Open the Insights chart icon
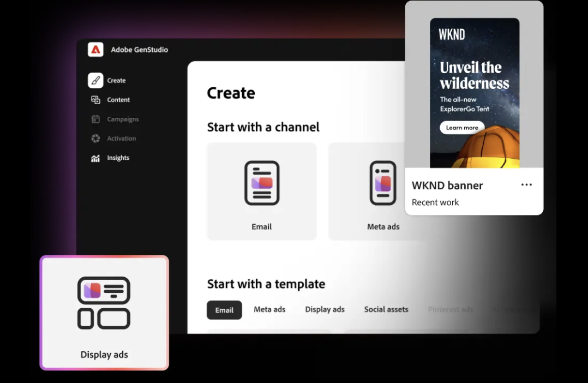588x383 pixels. 95,158
